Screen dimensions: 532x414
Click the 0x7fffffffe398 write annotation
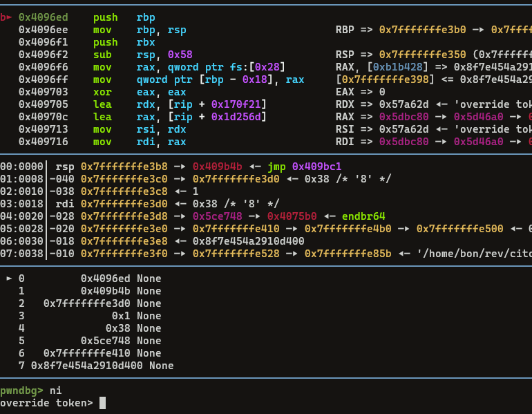[385, 79]
